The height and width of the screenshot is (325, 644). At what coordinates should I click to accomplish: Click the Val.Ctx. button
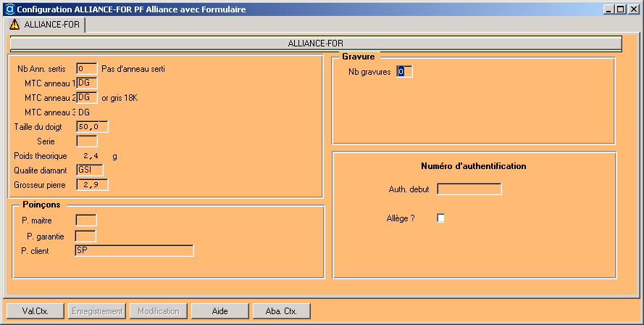pyautogui.click(x=35, y=311)
